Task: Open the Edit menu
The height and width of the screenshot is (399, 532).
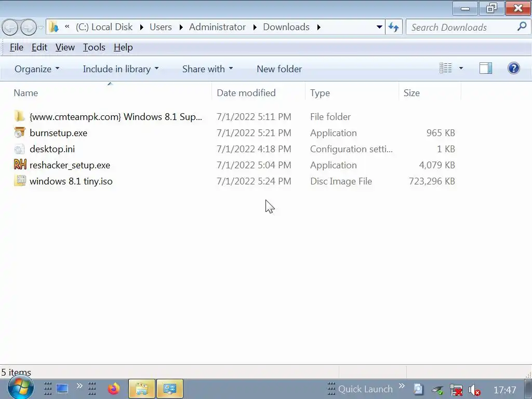Action: [39, 47]
